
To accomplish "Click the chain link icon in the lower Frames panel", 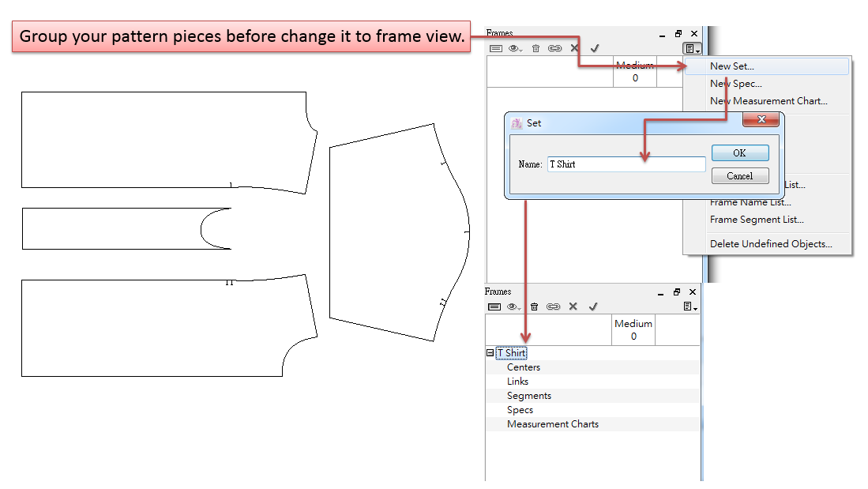I will point(554,307).
